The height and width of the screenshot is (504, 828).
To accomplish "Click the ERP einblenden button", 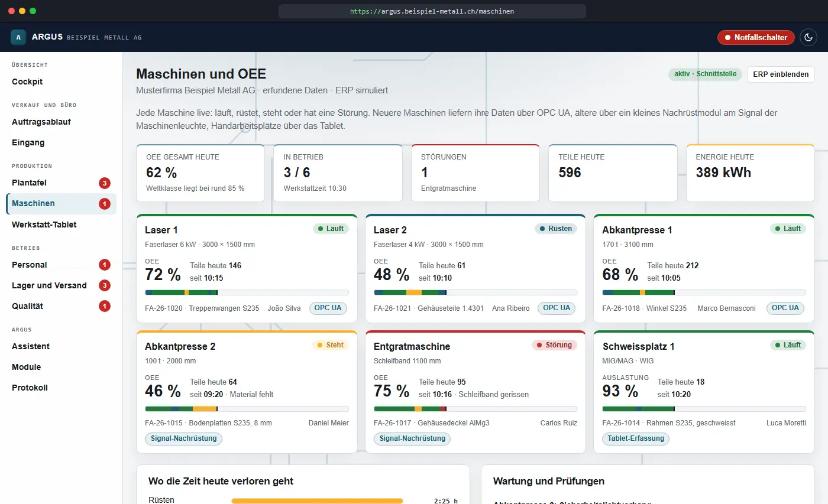I will (x=781, y=74).
